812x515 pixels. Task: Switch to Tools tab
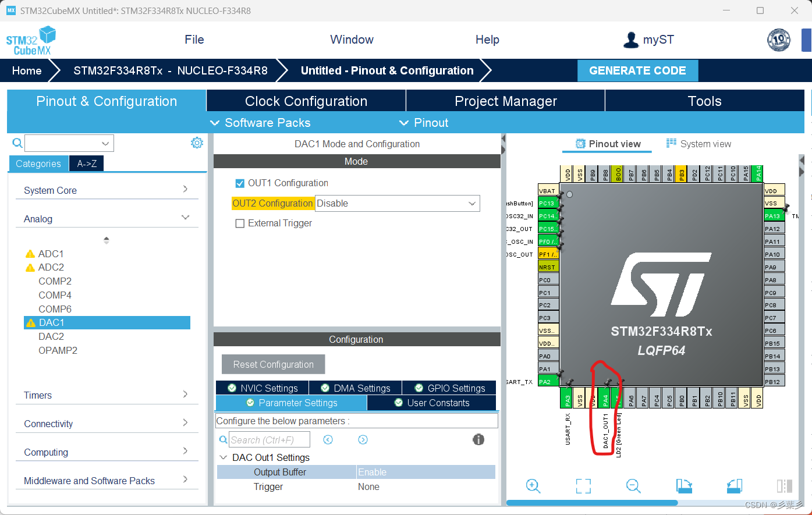pyautogui.click(x=705, y=101)
